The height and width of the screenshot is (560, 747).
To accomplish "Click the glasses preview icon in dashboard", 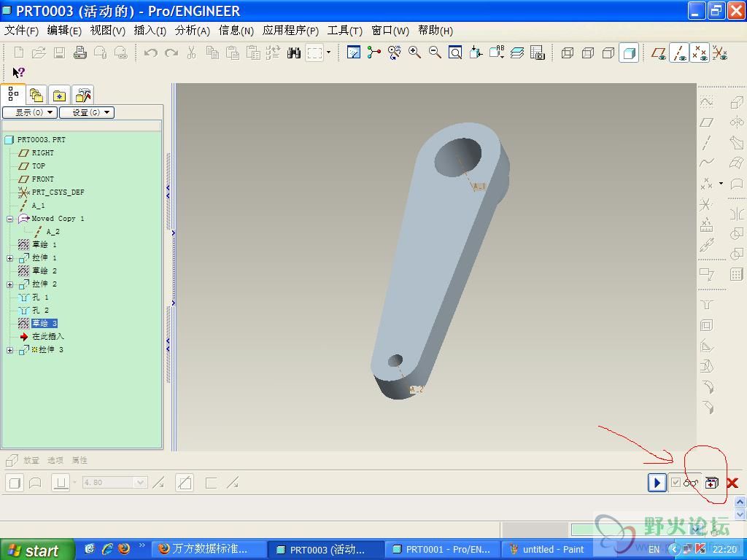I will (690, 483).
